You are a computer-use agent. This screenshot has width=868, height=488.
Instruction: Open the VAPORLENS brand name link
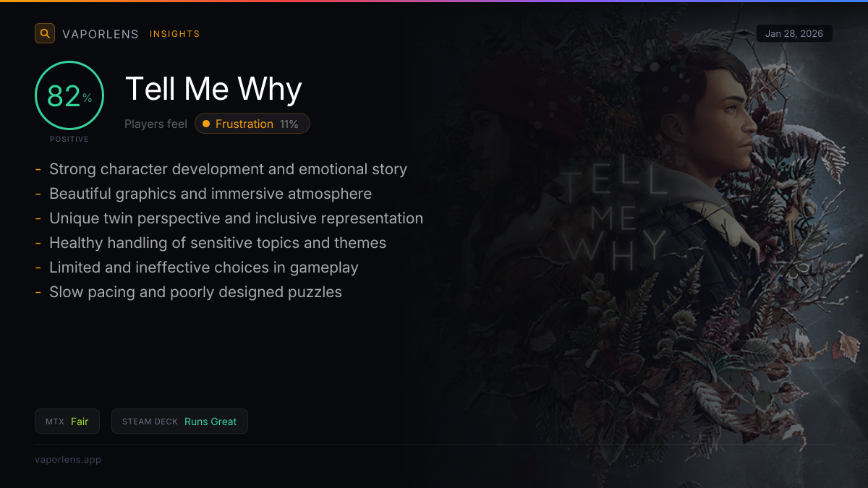[x=101, y=34]
